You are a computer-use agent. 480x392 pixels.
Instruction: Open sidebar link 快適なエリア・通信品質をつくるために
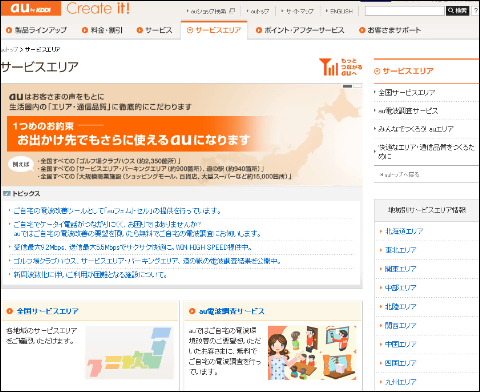(426, 152)
